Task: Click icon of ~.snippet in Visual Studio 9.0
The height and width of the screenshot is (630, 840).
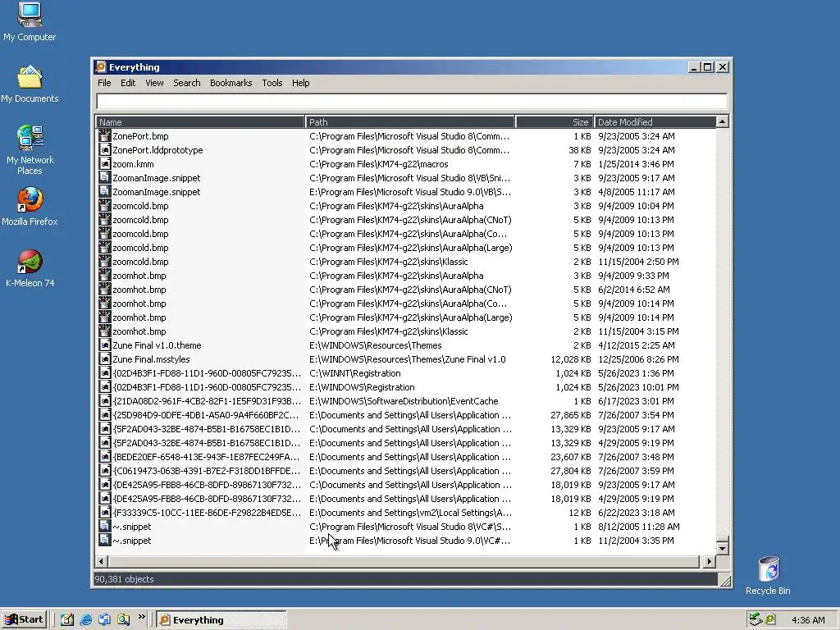Action: 105,540
